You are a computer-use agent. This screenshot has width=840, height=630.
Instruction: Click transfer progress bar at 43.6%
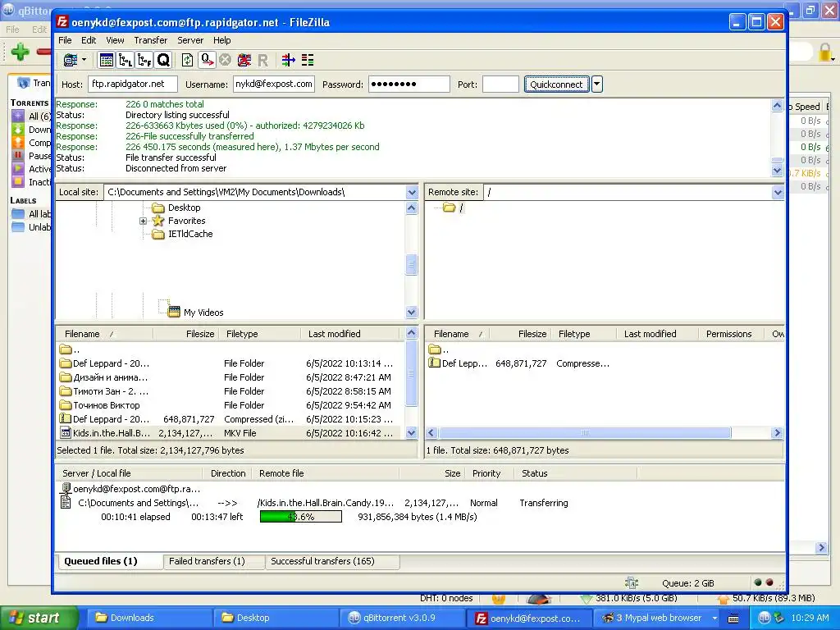pyautogui.click(x=301, y=517)
